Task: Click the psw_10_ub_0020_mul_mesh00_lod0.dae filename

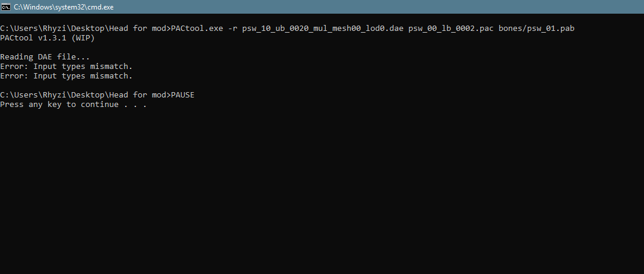Action: 322,29
